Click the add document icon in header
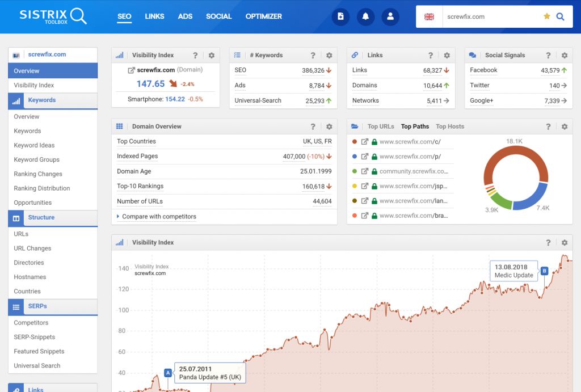The width and height of the screenshot is (581, 392). pyautogui.click(x=340, y=17)
